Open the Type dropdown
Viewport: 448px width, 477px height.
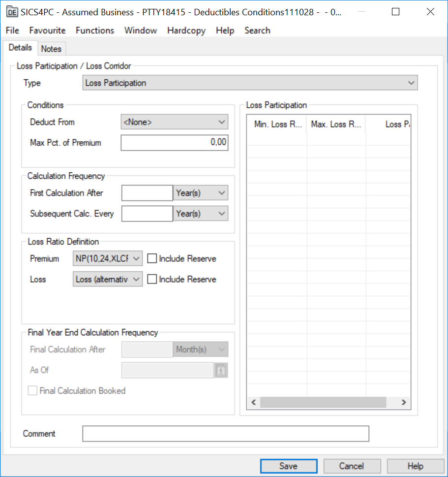[250, 83]
